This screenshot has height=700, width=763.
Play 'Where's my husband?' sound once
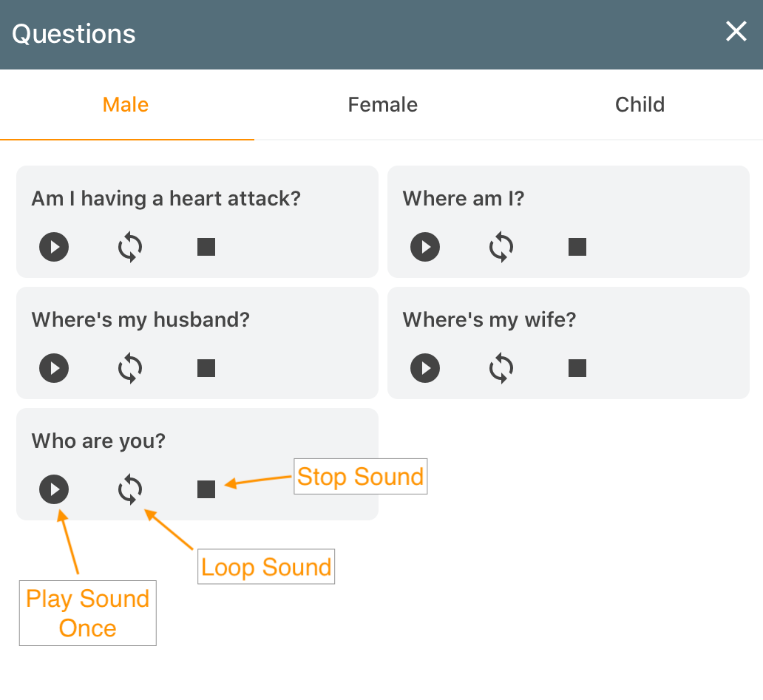coord(54,368)
